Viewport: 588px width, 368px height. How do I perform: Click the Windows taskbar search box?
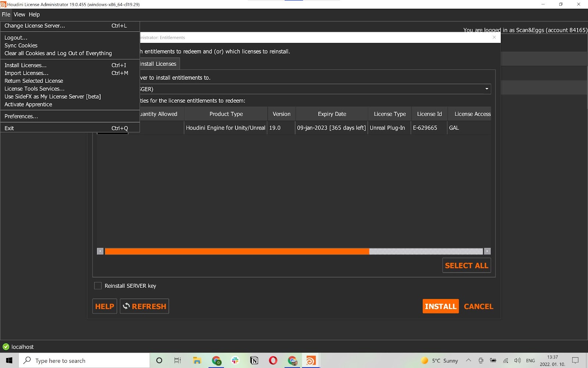tap(84, 361)
